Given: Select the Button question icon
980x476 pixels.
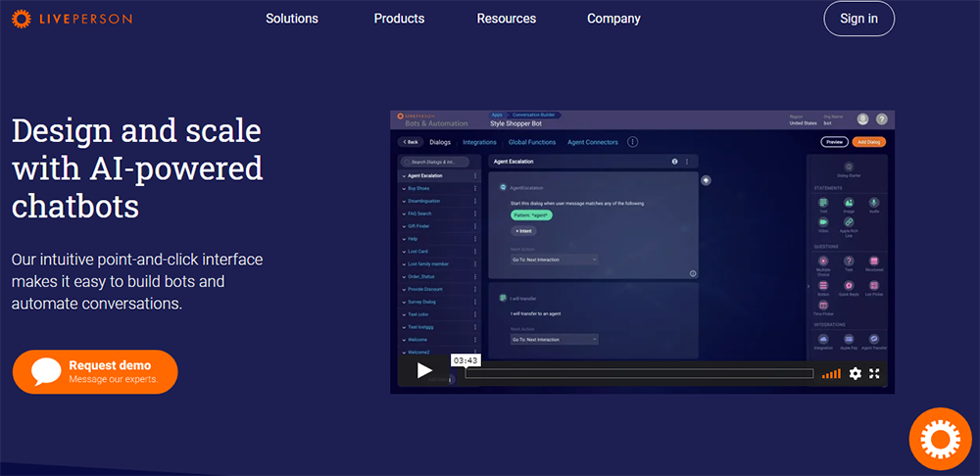Looking at the screenshot, I should click(x=823, y=285).
